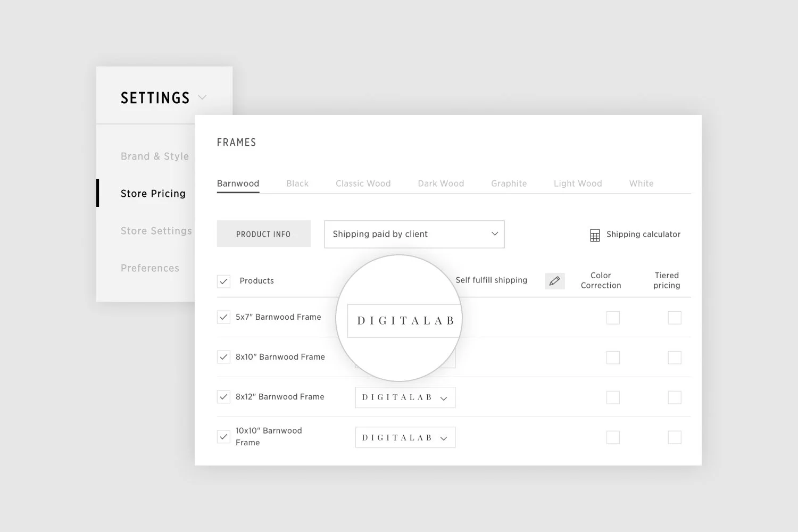Click the Color Correction column header
Screen dimensions: 798x532
601,280
